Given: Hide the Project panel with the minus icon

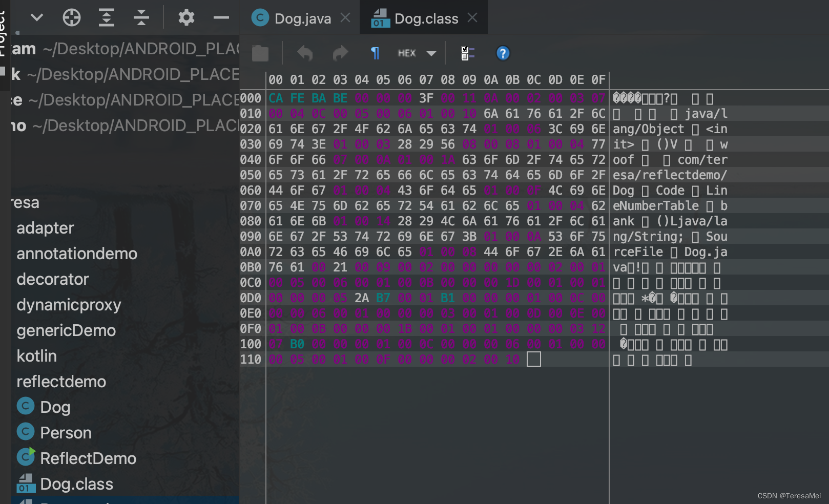Looking at the screenshot, I should click(220, 17).
